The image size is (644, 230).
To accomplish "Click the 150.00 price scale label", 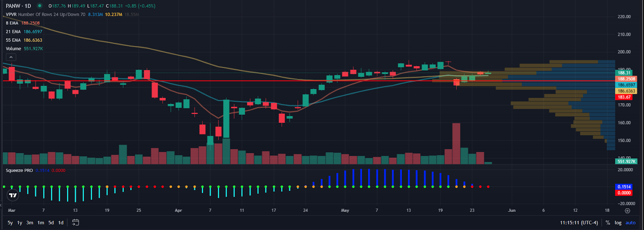I will (624, 141).
